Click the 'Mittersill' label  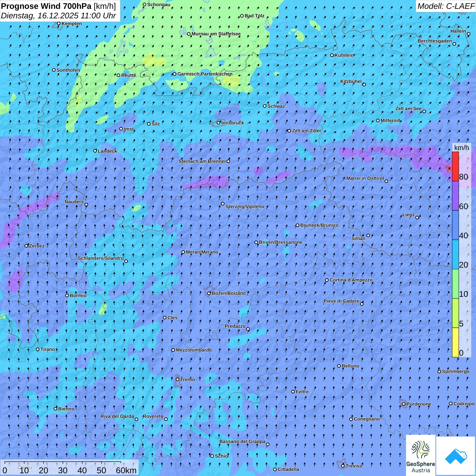[391, 120]
